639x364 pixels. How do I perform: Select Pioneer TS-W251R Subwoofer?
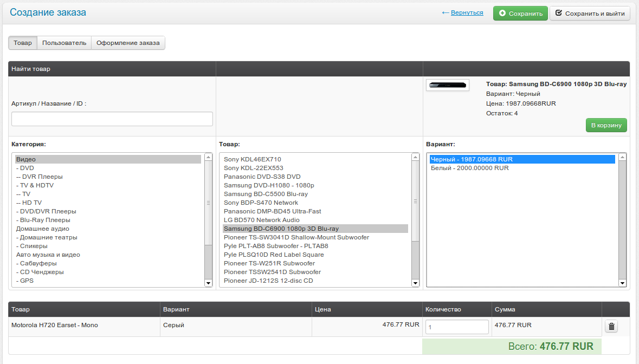(315, 263)
